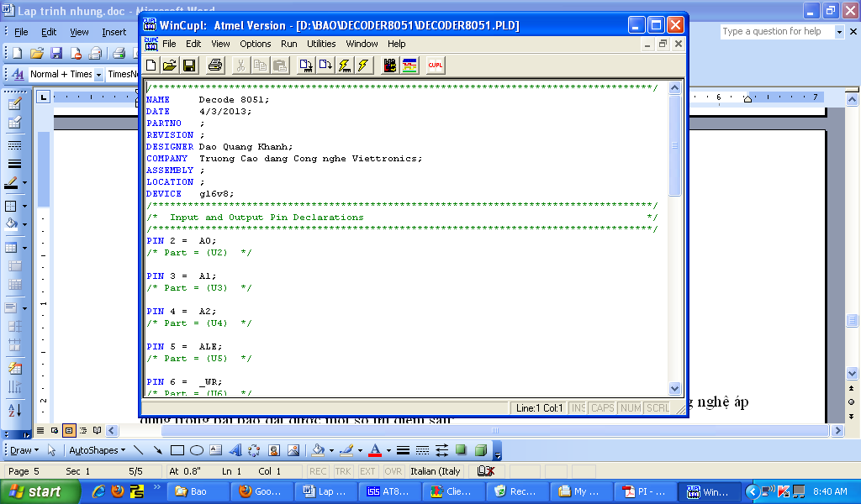Create a new file in WinCupl toolbar
Image resolution: width=861 pixels, height=504 pixels.
pyautogui.click(x=151, y=66)
